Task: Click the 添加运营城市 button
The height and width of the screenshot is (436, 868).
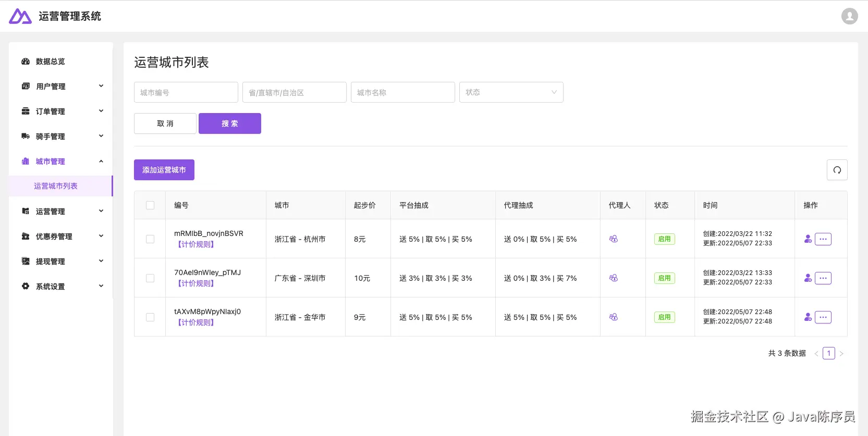Action: [164, 170]
